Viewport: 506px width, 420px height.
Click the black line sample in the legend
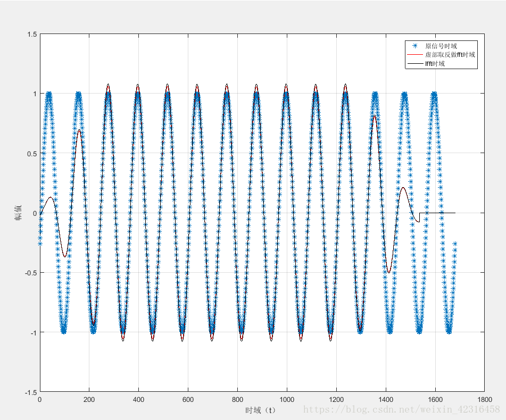click(415, 63)
